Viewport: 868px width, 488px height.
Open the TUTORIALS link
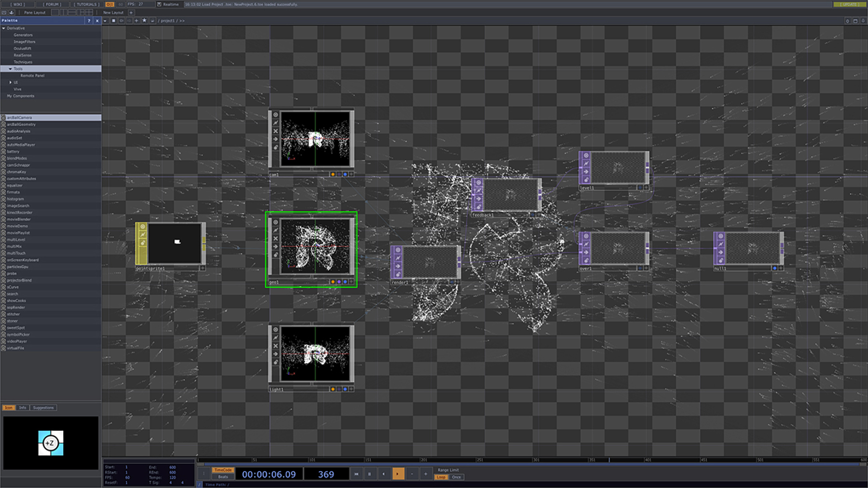tap(87, 4)
